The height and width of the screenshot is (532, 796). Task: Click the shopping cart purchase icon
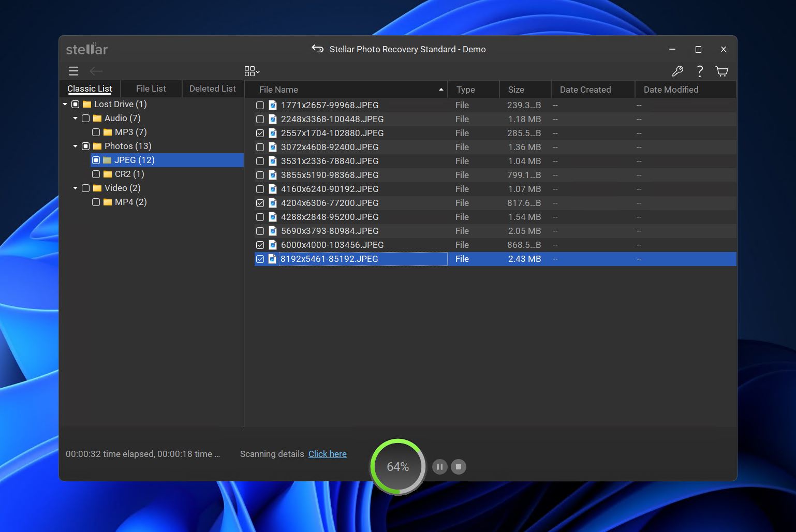(722, 71)
